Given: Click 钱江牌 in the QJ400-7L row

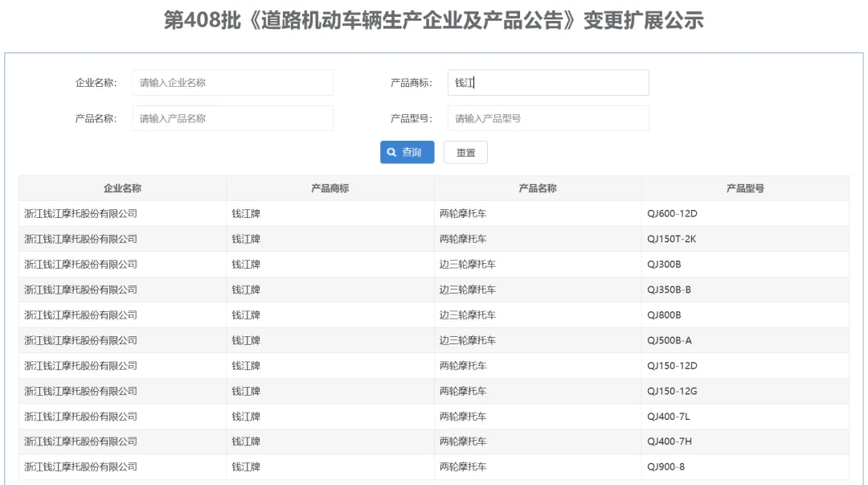Looking at the screenshot, I should tap(246, 417).
